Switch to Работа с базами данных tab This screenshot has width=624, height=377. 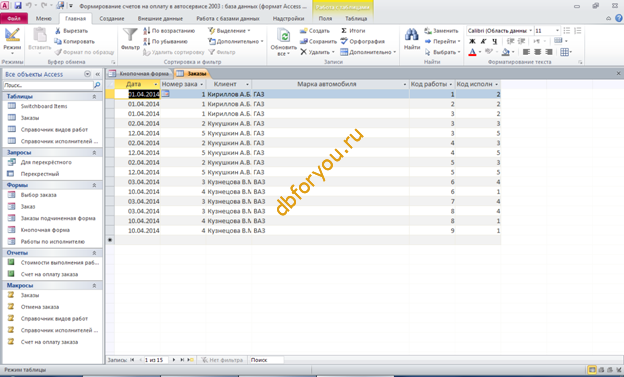pyautogui.click(x=228, y=18)
